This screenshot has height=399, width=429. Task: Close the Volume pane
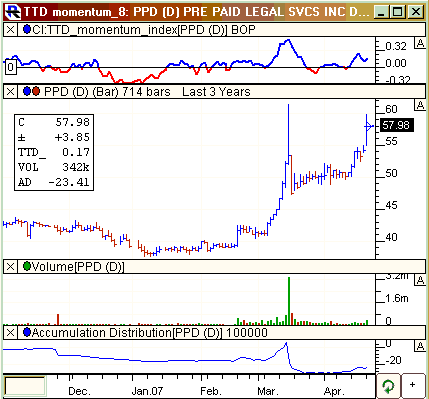point(10,266)
